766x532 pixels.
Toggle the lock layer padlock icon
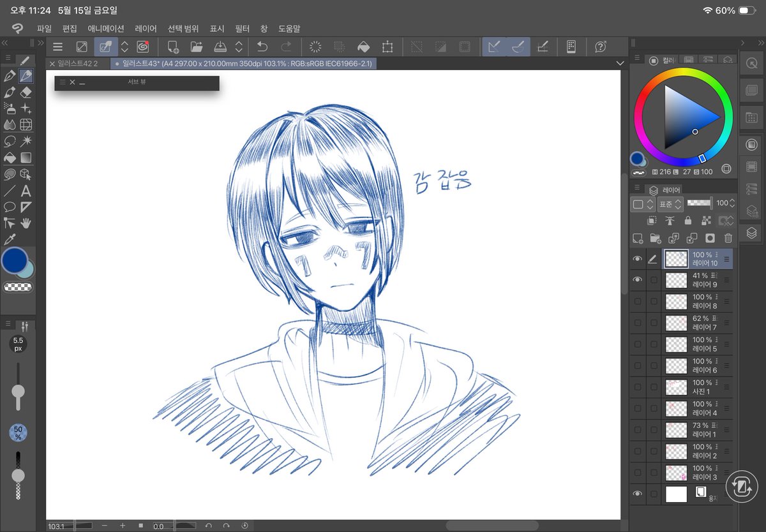tap(687, 221)
